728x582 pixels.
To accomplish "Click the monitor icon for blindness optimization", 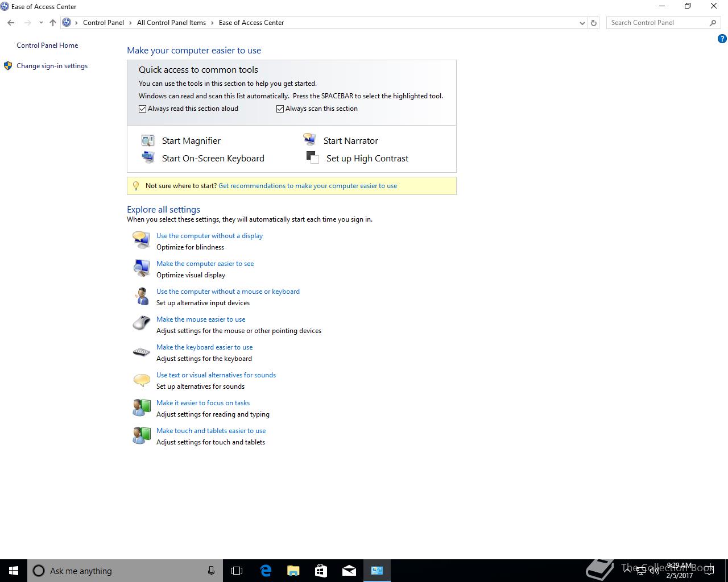I will 141,240.
